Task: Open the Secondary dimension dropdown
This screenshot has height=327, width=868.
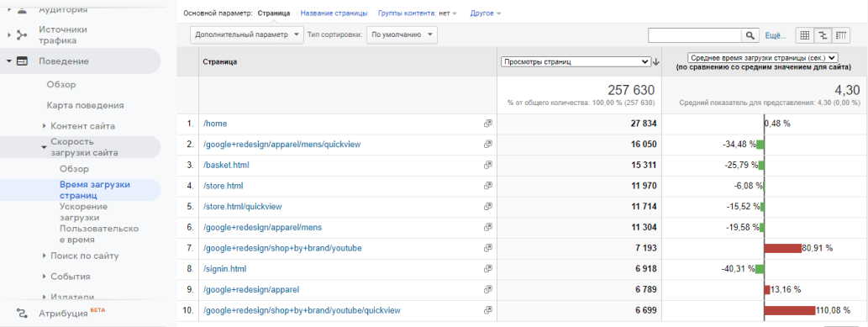Action: 247,34
